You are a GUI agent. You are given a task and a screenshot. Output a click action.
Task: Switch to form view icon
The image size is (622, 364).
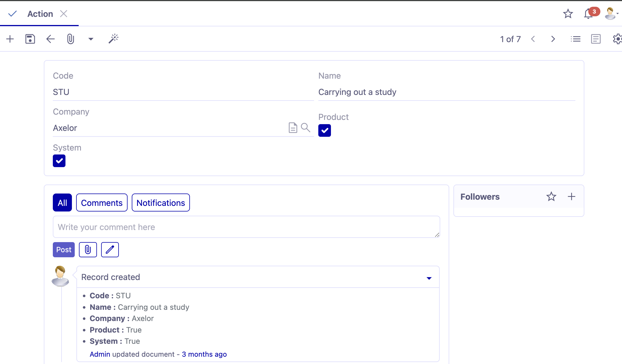pyautogui.click(x=596, y=39)
